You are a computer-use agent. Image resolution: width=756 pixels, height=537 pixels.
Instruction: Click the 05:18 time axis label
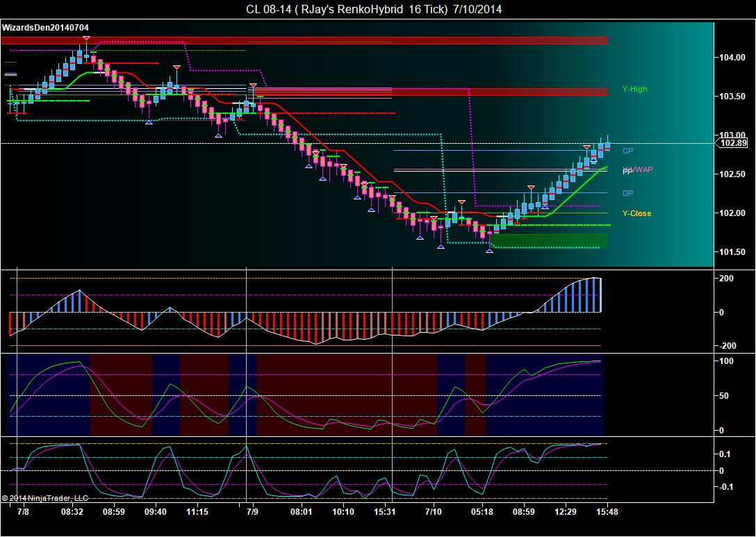coord(482,511)
